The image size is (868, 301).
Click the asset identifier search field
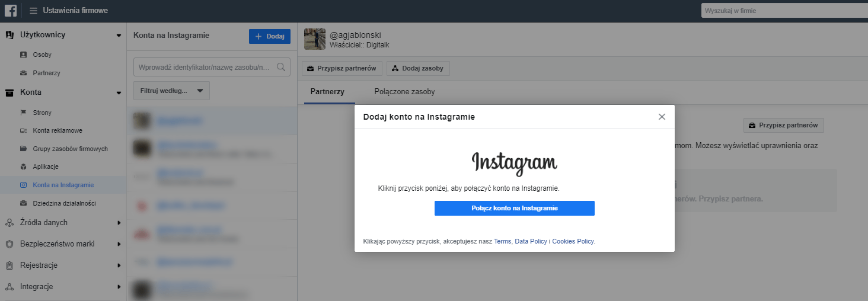coord(212,67)
